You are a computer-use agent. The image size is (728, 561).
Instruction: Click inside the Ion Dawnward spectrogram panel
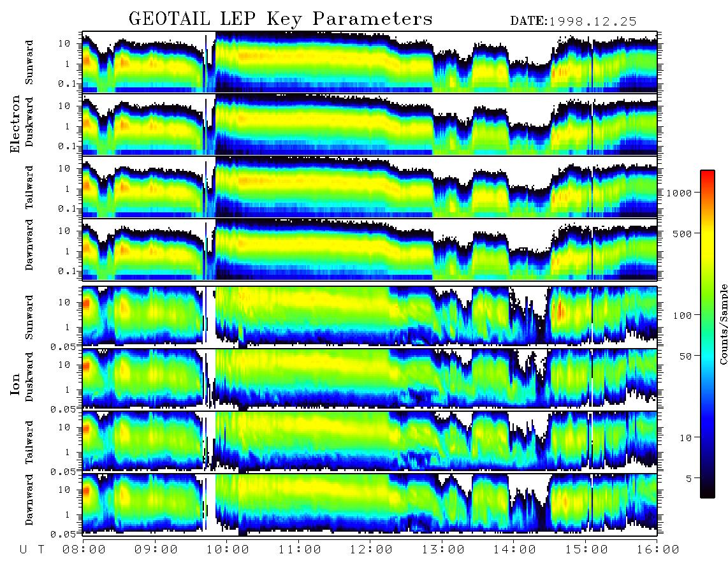[370, 505]
